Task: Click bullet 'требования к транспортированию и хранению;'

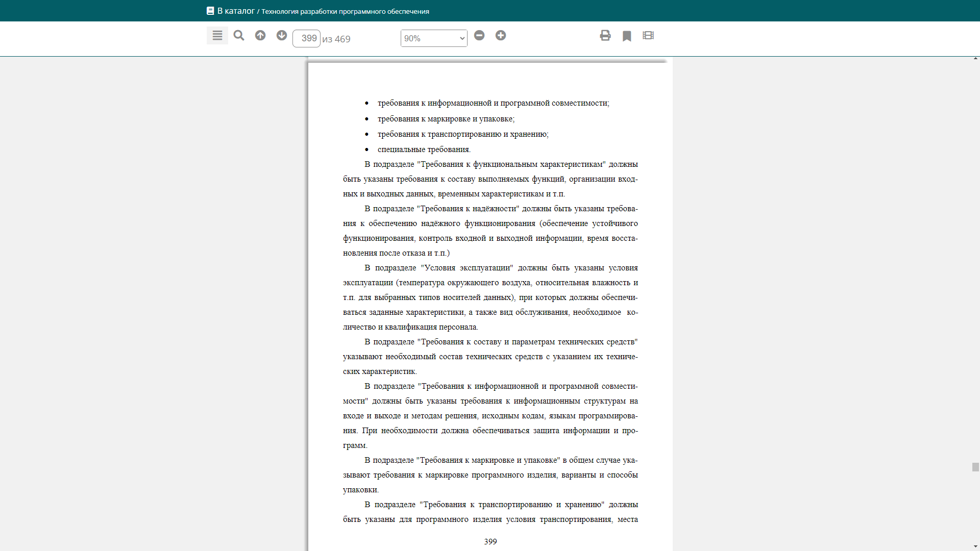Action: [x=463, y=134]
